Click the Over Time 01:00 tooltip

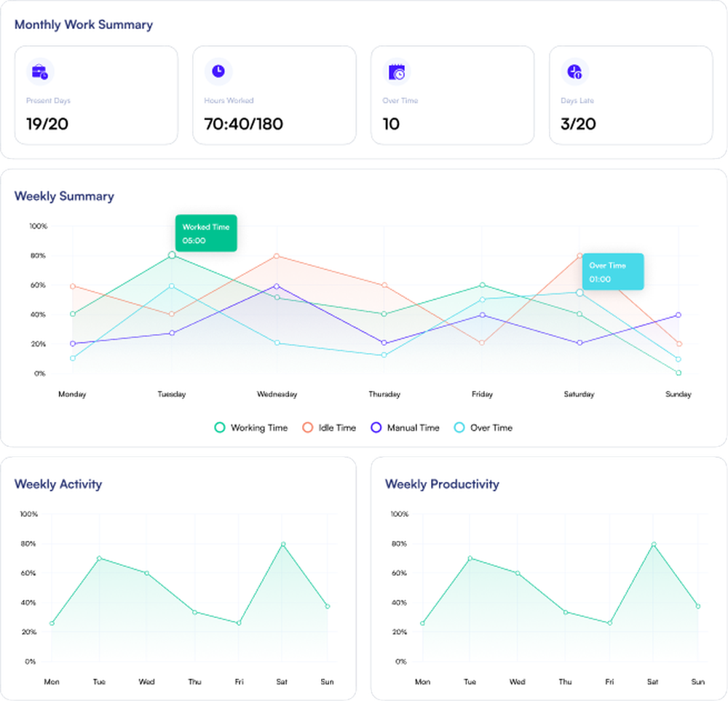tap(613, 272)
